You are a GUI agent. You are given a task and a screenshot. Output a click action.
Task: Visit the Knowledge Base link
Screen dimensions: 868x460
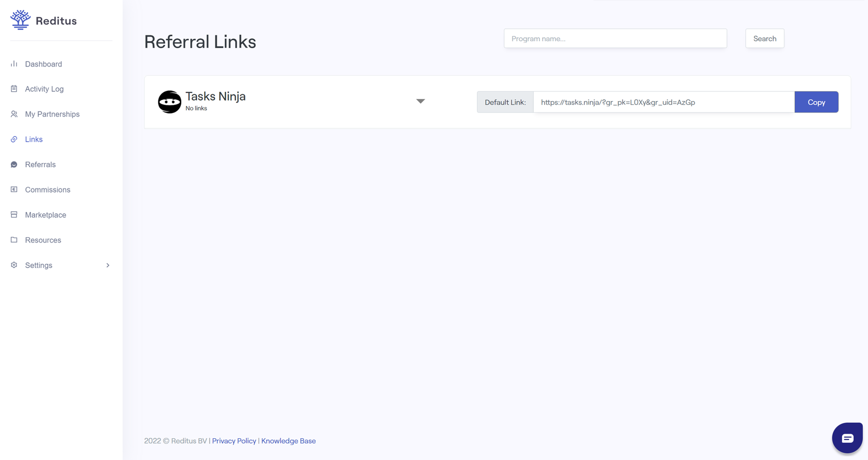[288, 441]
